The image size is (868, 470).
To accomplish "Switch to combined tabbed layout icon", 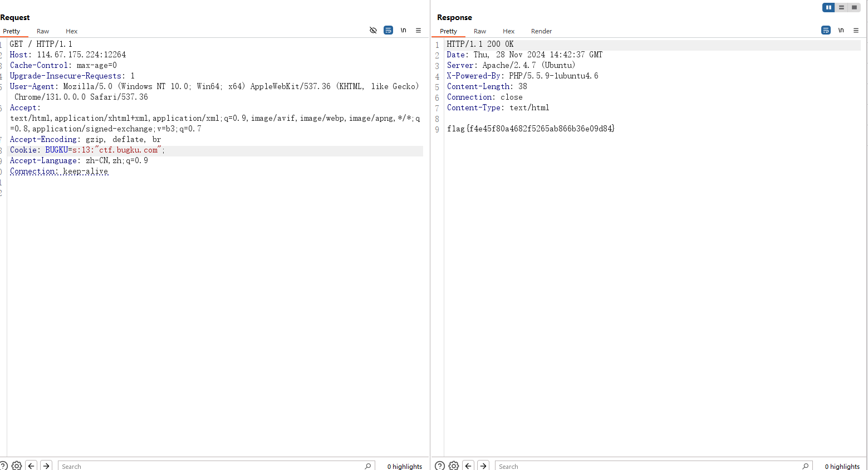I will [x=854, y=7].
